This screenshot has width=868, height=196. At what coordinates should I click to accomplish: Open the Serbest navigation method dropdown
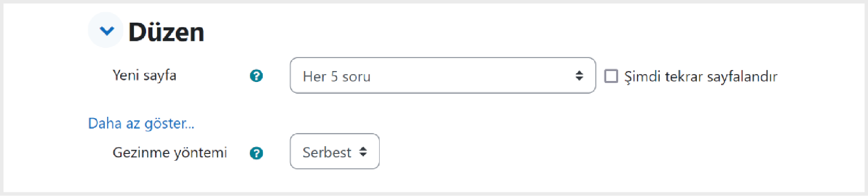tap(335, 151)
